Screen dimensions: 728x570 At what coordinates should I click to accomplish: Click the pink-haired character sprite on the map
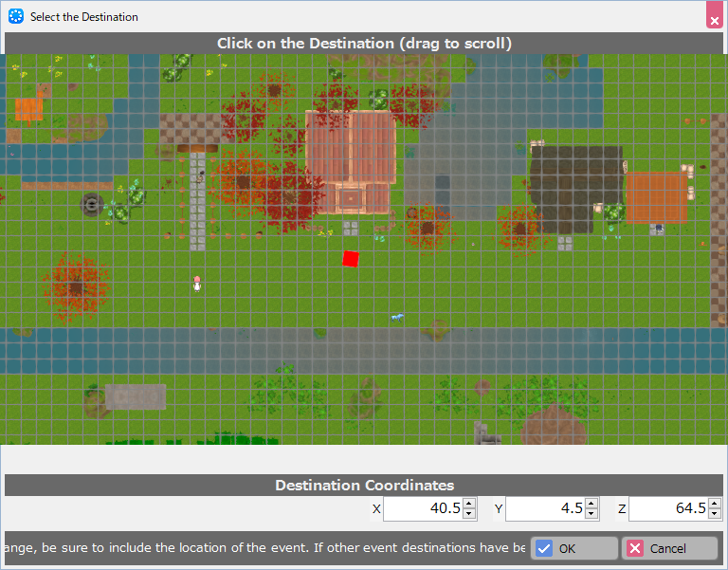197,283
